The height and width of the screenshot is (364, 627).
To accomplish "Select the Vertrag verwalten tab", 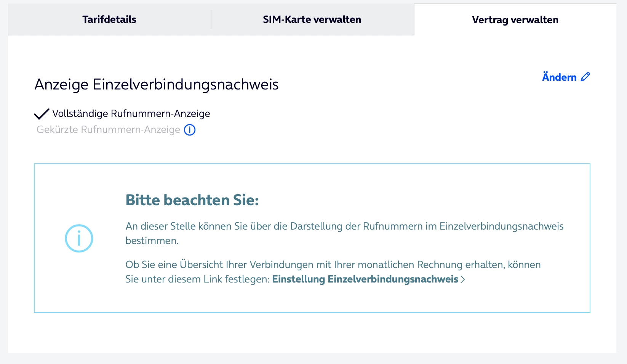I will tap(515, 20).
